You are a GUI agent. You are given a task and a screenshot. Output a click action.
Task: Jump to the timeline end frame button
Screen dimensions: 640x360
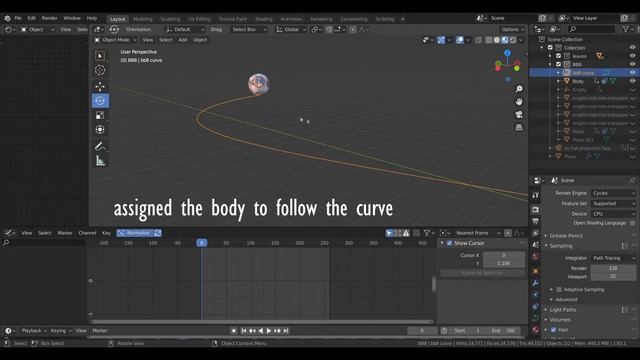pyautogui.click(x=286, y=331)
